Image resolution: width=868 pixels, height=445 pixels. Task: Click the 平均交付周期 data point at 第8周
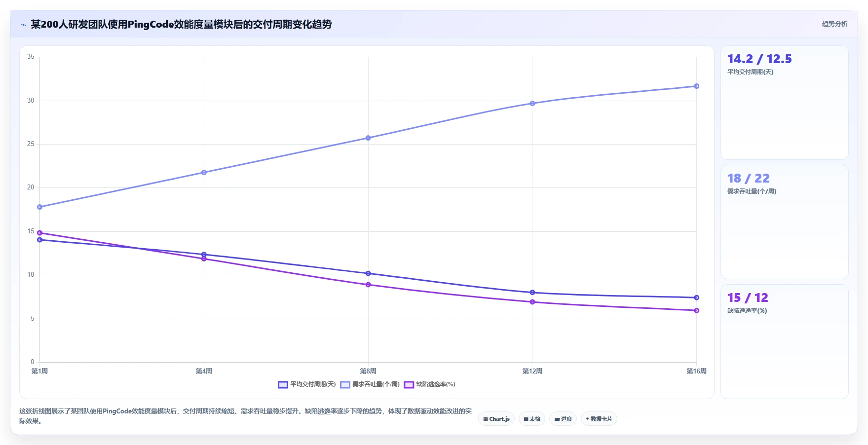point(368,273)
